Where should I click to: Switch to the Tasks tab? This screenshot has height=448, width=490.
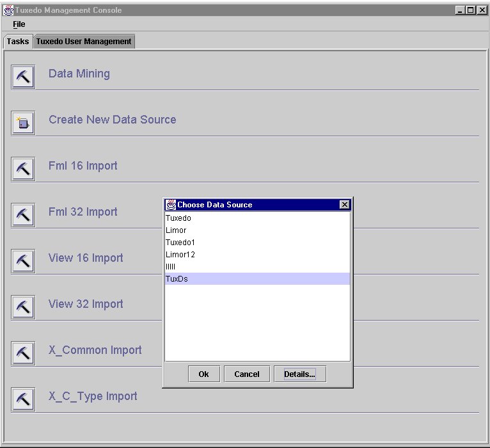point(18,42)
